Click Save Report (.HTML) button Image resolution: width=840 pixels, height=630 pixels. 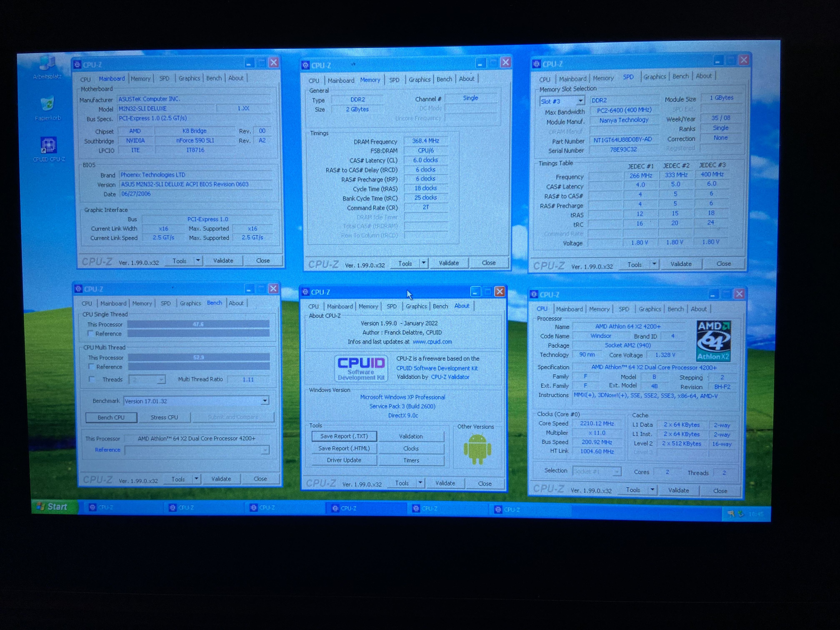(x=344, y=448)
